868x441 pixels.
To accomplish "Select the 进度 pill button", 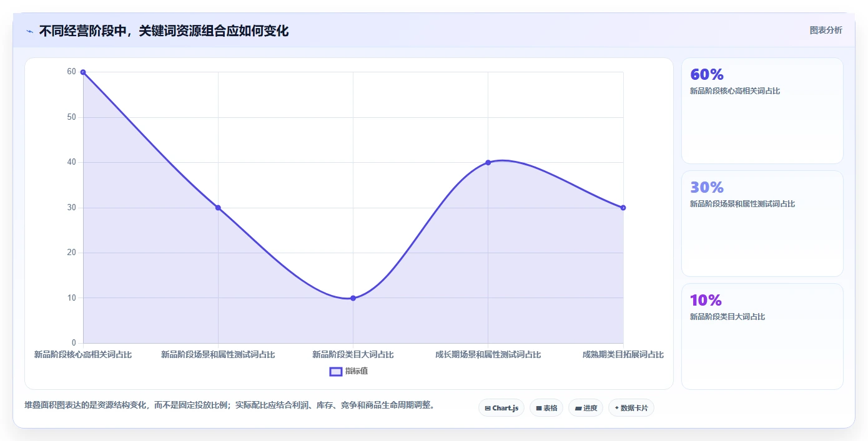I will [586, 408].
